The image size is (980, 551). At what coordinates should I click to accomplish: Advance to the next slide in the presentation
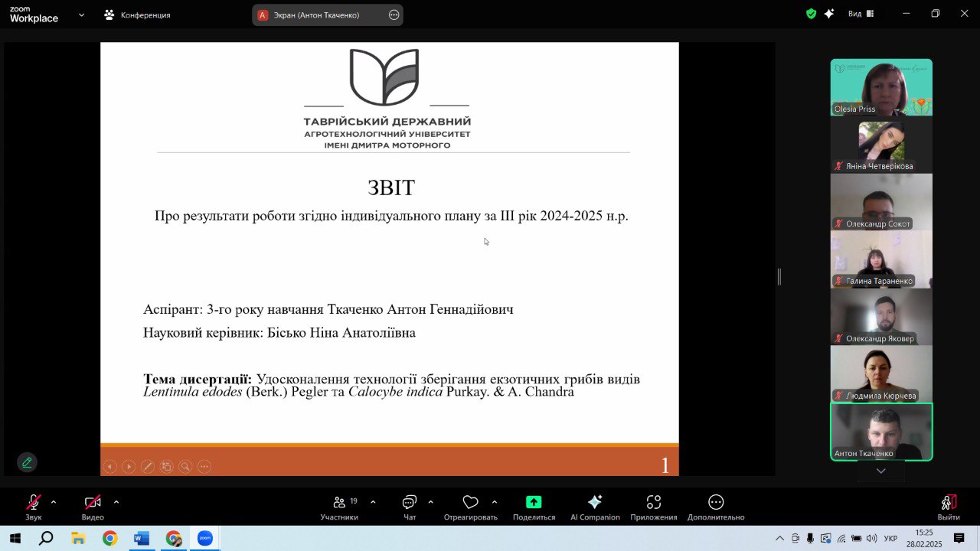pyautogui.click(x=129, y=466)
